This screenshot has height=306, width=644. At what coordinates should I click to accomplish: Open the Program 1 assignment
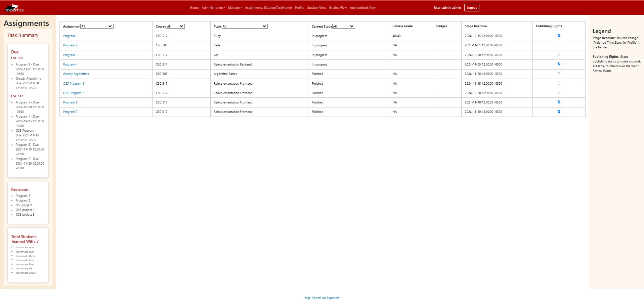click(70, 36)
